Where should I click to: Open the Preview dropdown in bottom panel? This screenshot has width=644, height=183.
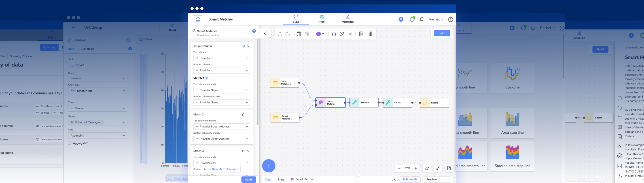(x=437, y=179)
